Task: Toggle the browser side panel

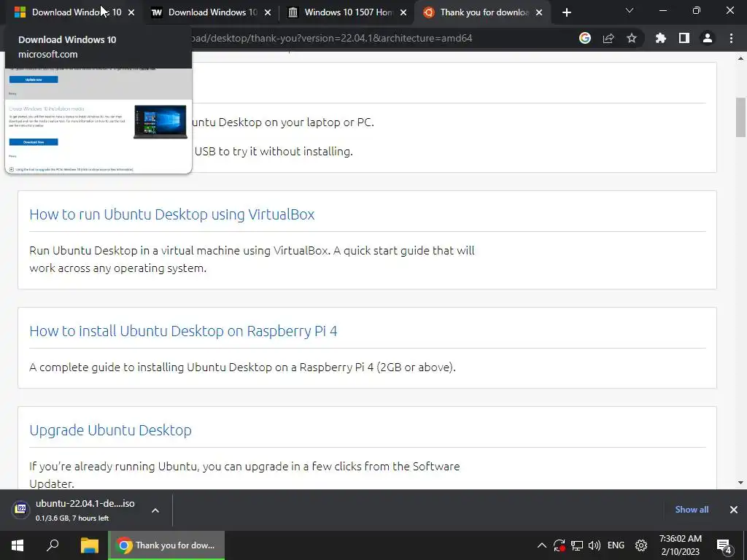Action: pos(684,38)
